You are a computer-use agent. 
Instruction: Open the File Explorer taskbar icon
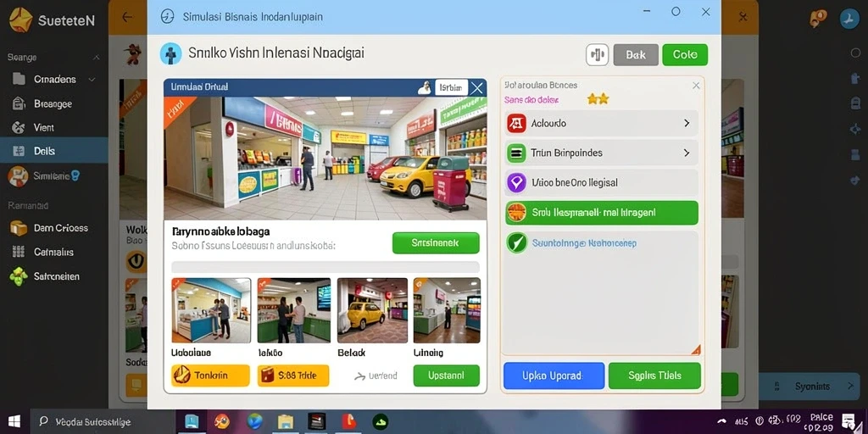coord(286,422)
